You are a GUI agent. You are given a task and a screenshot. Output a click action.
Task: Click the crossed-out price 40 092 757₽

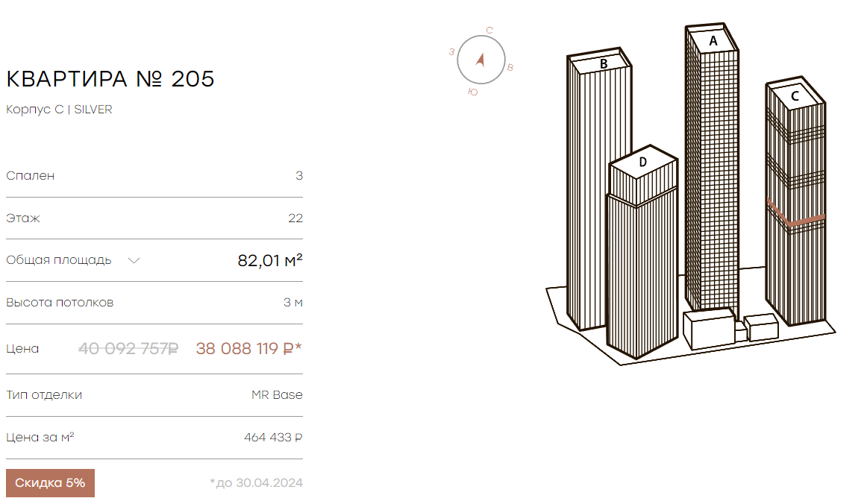(x=128, y=349)
